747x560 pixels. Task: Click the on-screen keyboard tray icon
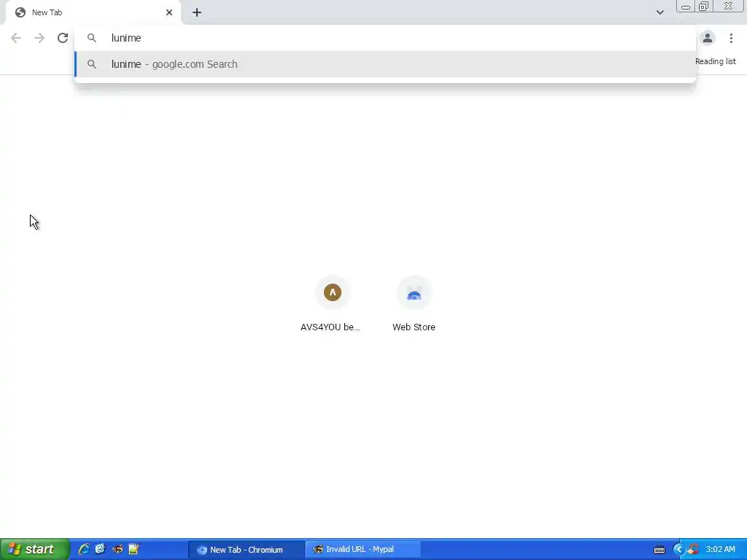(659, 550)
